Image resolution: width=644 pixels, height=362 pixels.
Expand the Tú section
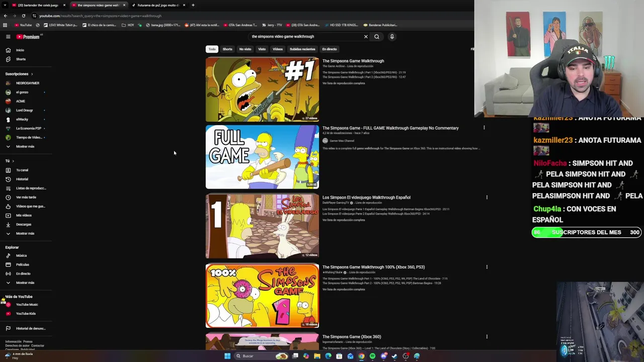[x=10, y=161]
